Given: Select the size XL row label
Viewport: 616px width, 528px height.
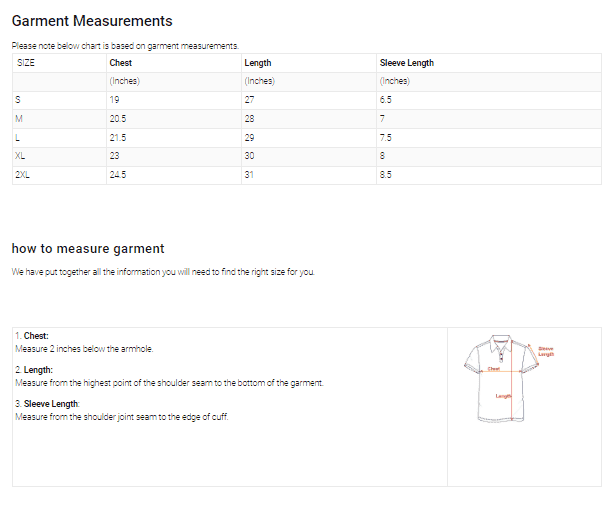Looking at the screenshot, I should (20, 156).
